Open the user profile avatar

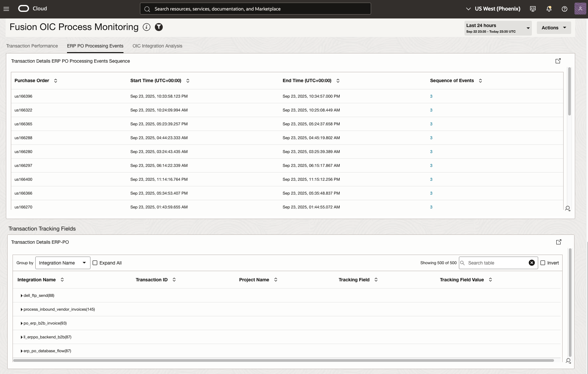coord(580,9)
